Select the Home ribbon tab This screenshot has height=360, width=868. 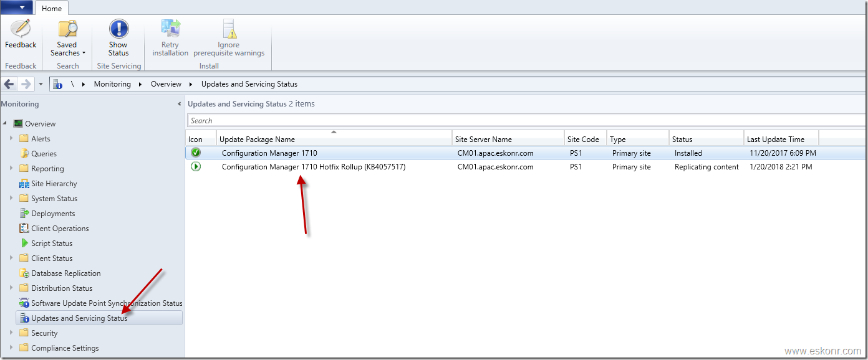click(52, 8)
